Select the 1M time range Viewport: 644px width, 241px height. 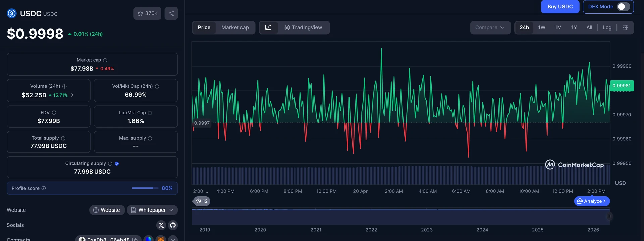pos(558,28)
